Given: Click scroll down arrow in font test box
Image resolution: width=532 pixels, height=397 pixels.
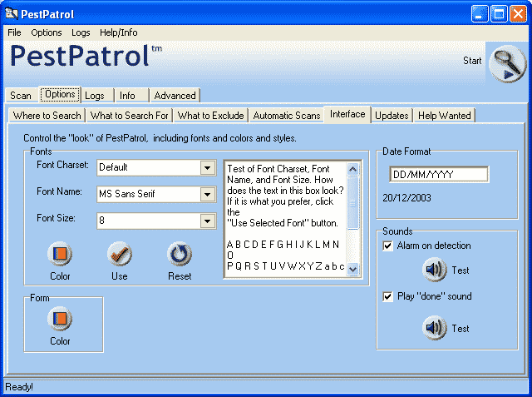Looking at the screenshot, I should pos(352,270).
